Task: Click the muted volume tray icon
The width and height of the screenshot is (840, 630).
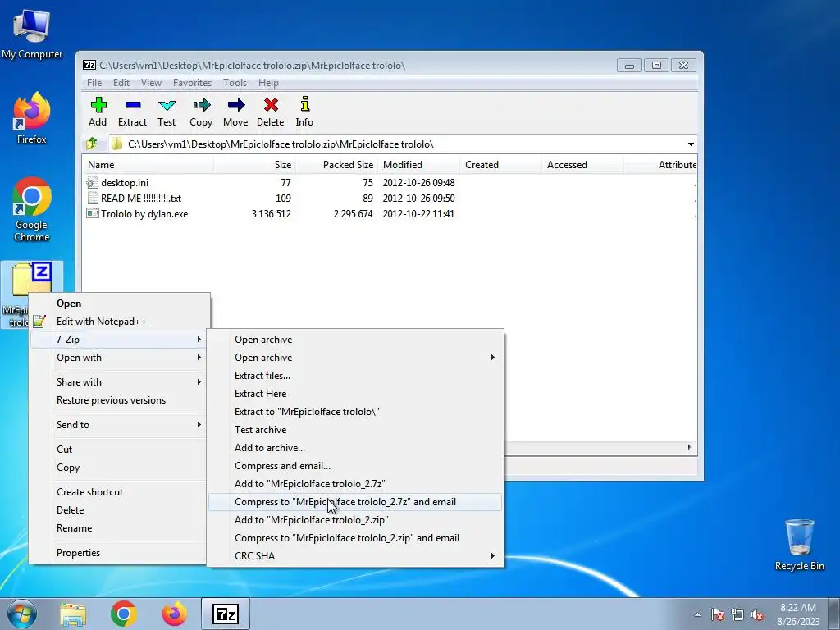Action: point(757,614)
